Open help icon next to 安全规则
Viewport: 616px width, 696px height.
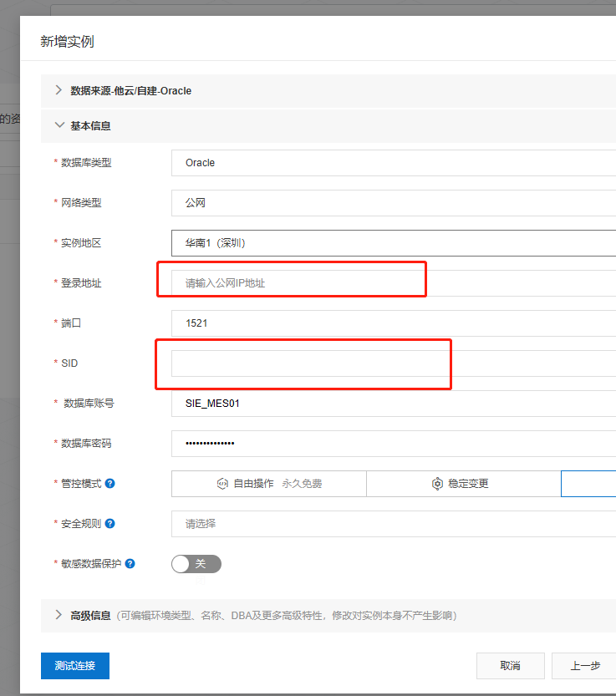click(110, 524)
